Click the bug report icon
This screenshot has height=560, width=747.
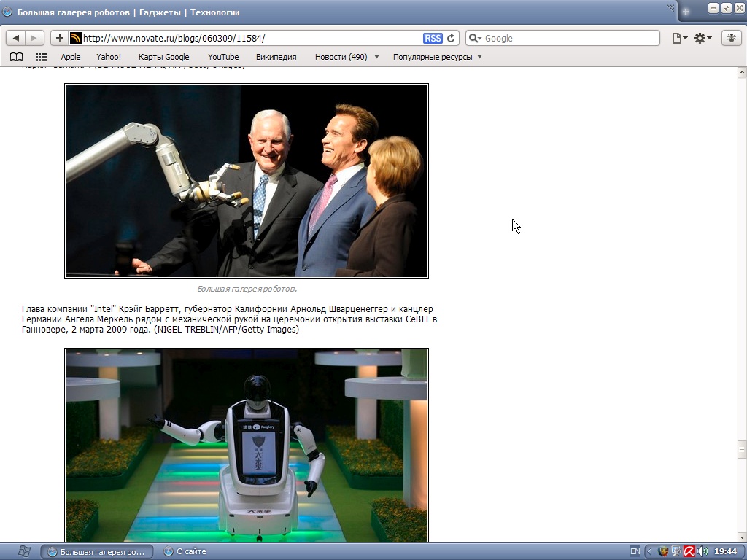click(731, 38)
